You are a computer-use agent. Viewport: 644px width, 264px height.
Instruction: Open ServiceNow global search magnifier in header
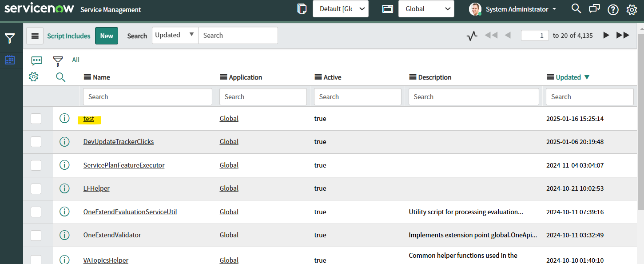coord(576,9)
